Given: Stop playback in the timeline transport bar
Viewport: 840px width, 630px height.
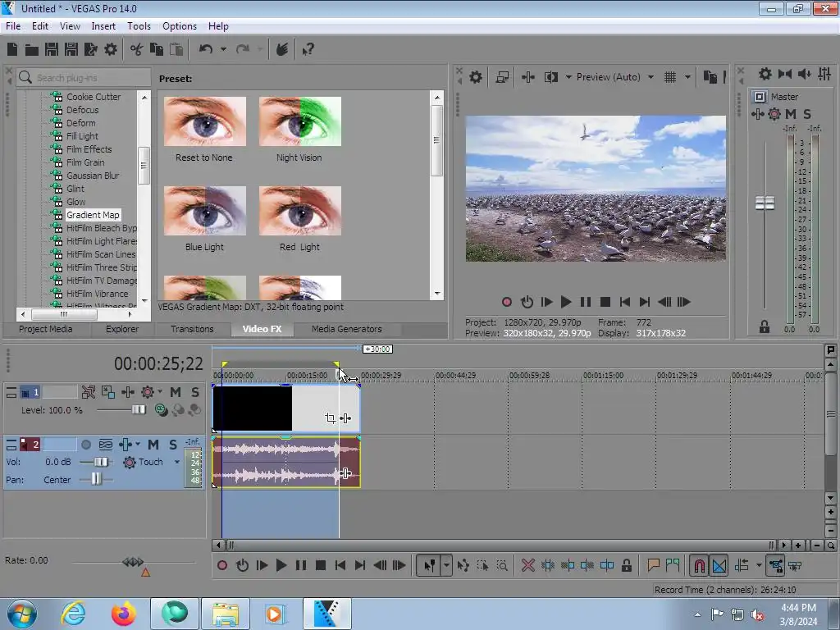Looking at the screenshot, I should [x=321, y=565].
